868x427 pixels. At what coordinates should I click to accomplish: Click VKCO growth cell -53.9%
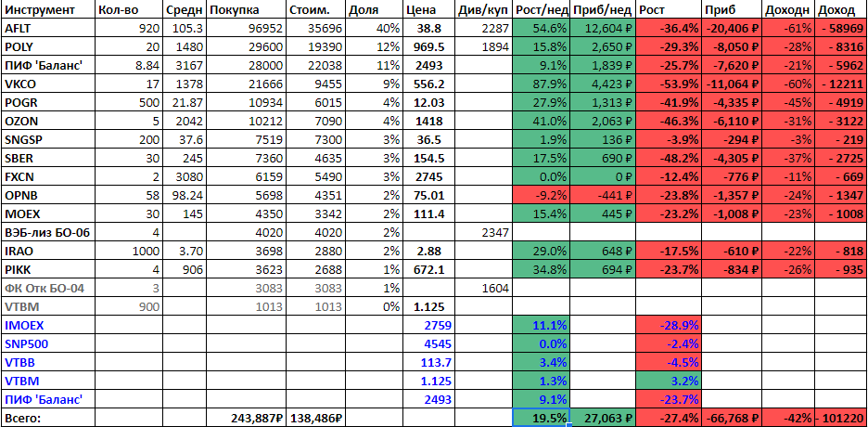point(670,84)
